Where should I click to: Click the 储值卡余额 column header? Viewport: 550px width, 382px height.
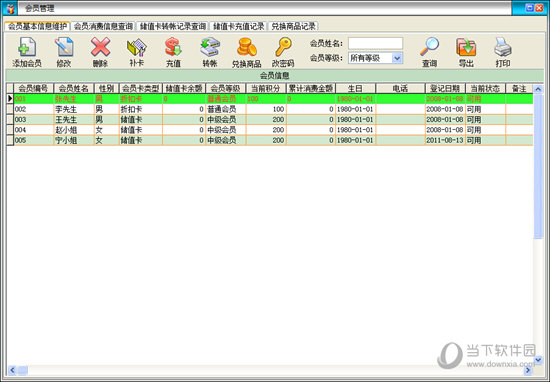click(184, 88)
